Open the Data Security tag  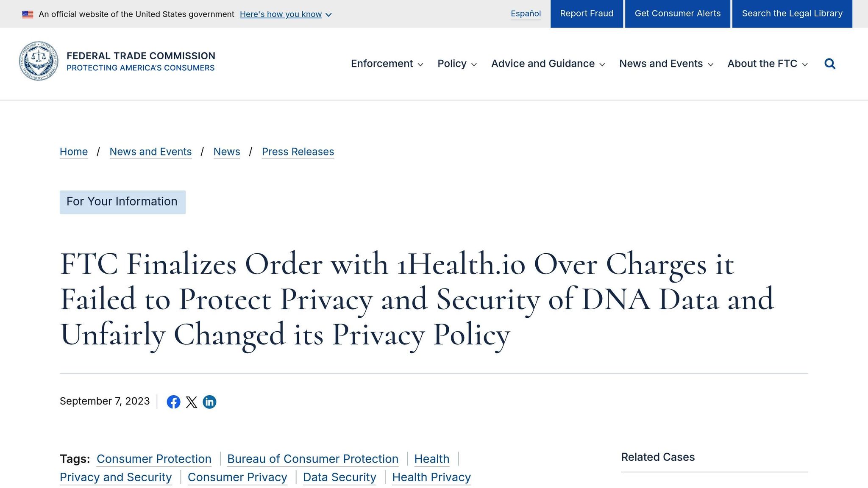point(339,477)
